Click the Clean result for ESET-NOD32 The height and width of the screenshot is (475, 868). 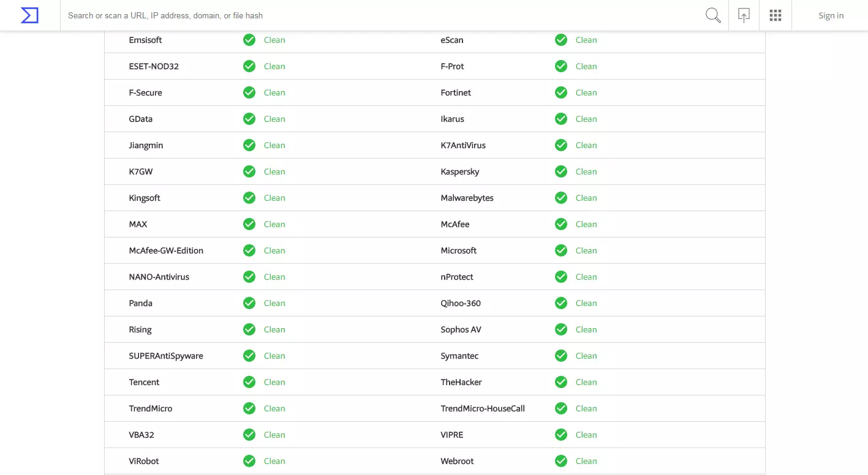click(x=274, y=66)
